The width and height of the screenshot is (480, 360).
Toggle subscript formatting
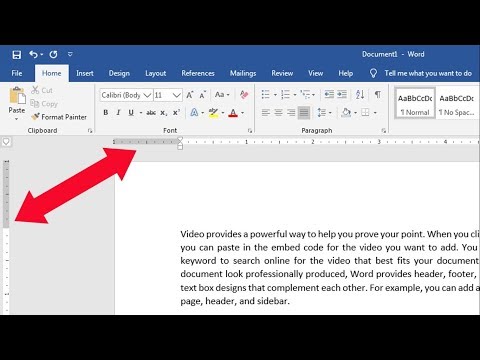(x=164, y=113)
